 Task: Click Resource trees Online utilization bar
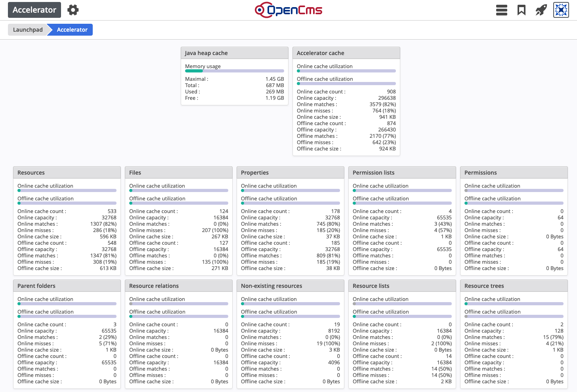(x=514, y=304)
